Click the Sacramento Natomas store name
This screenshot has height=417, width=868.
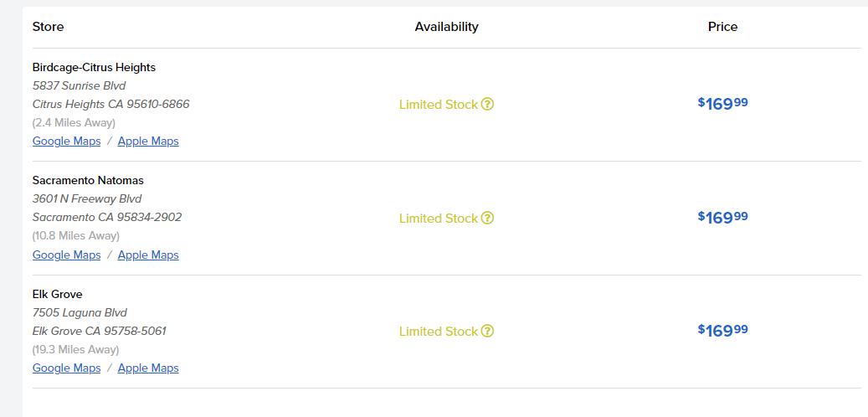coord(88,181)
